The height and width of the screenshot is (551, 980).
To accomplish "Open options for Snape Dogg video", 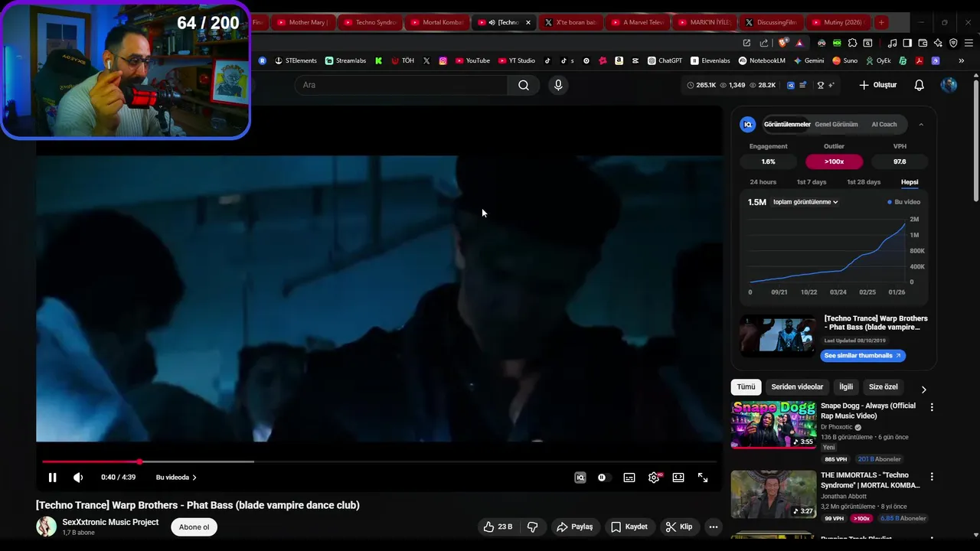I will pos(932,407).
